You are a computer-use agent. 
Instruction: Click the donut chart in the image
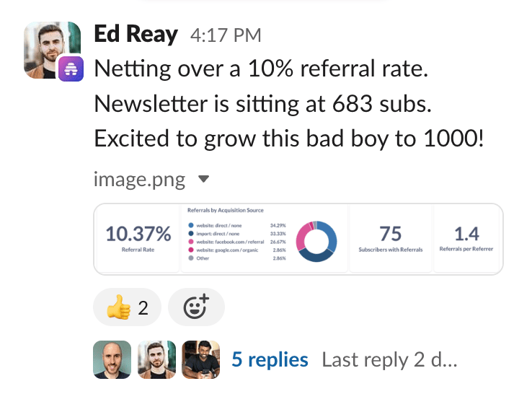coord(316,241)
